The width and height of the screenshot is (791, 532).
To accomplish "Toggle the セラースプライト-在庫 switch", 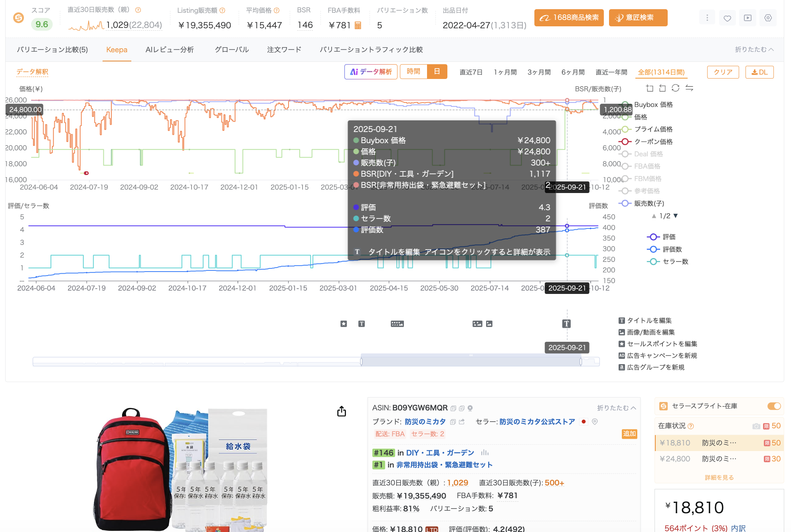I will pyautogui.click(x=773, y=406).
